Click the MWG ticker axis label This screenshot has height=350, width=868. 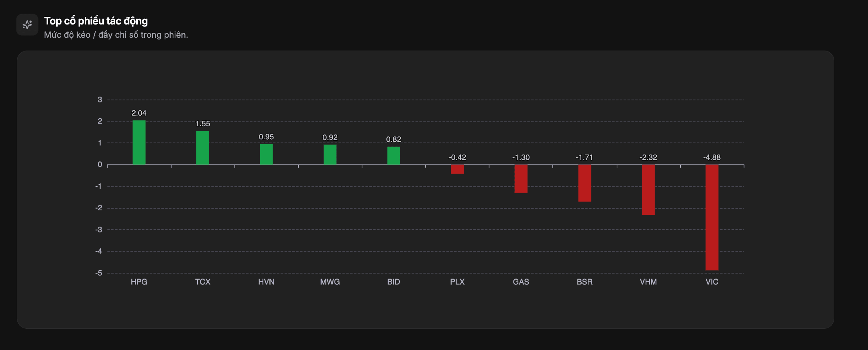click(x=330, y=282)
